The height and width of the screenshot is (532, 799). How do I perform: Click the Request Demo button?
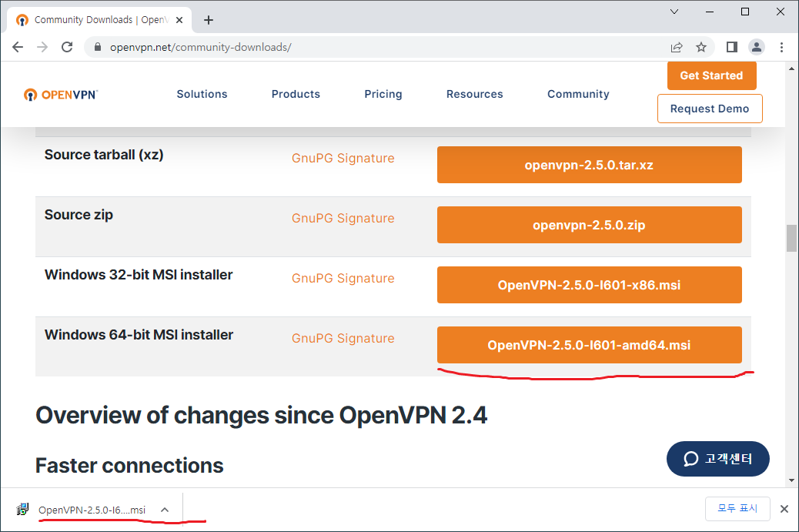(710, 109)
